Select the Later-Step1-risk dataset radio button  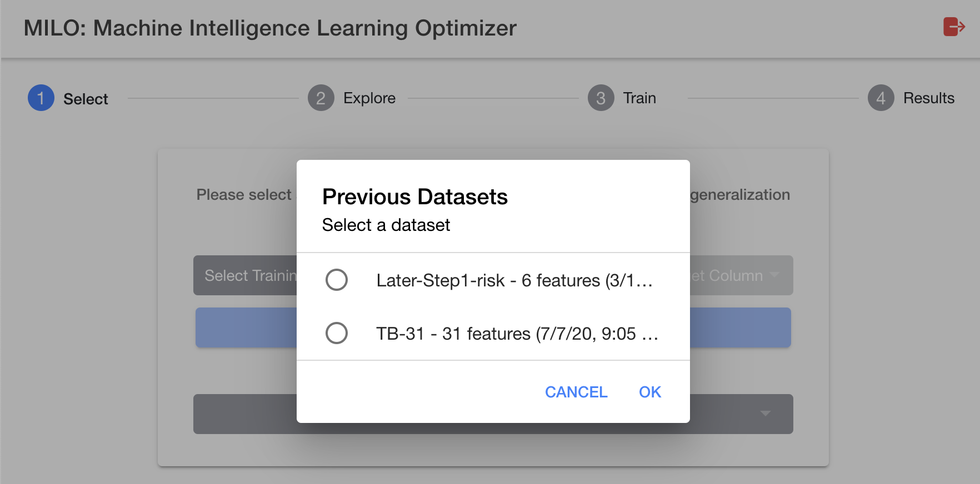tap(337, 280)
